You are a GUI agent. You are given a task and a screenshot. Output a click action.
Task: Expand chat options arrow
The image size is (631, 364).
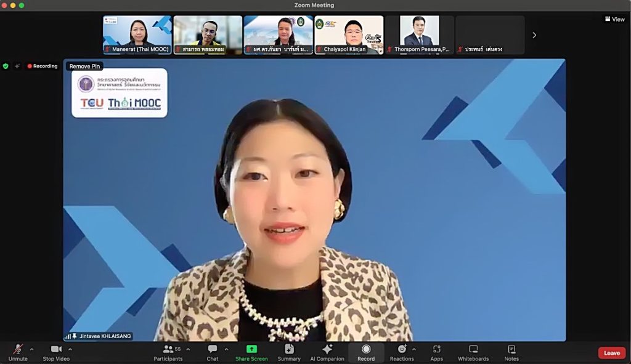pyautogui.click(x=226, y=349)
